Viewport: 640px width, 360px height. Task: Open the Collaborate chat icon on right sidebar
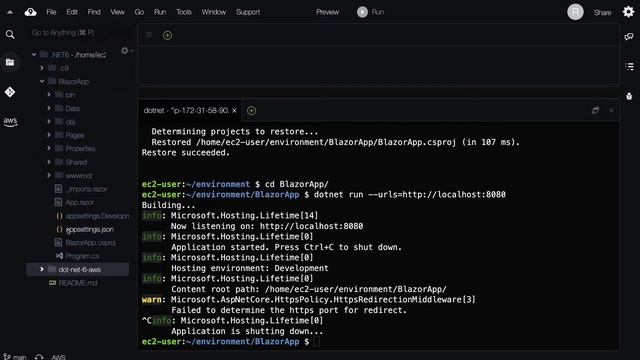[x=629, y=37]
